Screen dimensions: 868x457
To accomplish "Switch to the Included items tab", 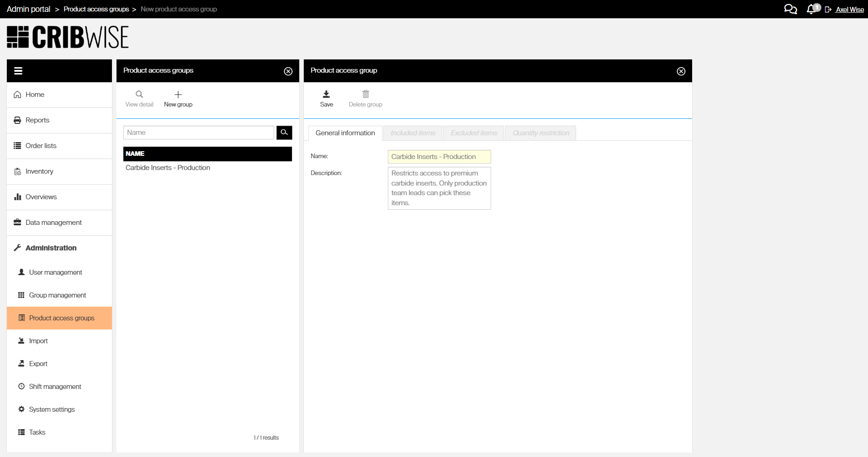I will pos(413,133).
